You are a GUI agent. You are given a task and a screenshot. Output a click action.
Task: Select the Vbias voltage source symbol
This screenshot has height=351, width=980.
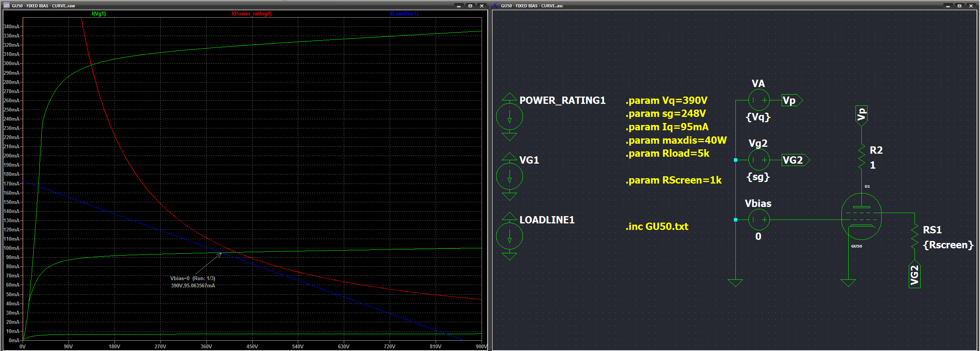pos(758,220)
